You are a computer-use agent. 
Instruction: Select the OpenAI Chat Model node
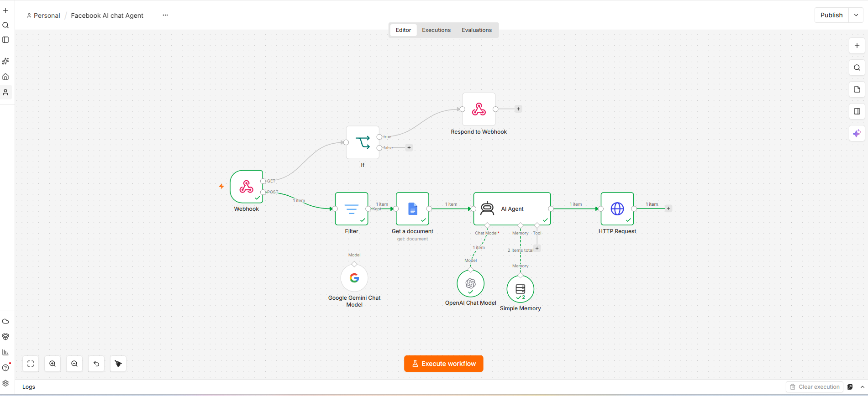click(471, 283)
